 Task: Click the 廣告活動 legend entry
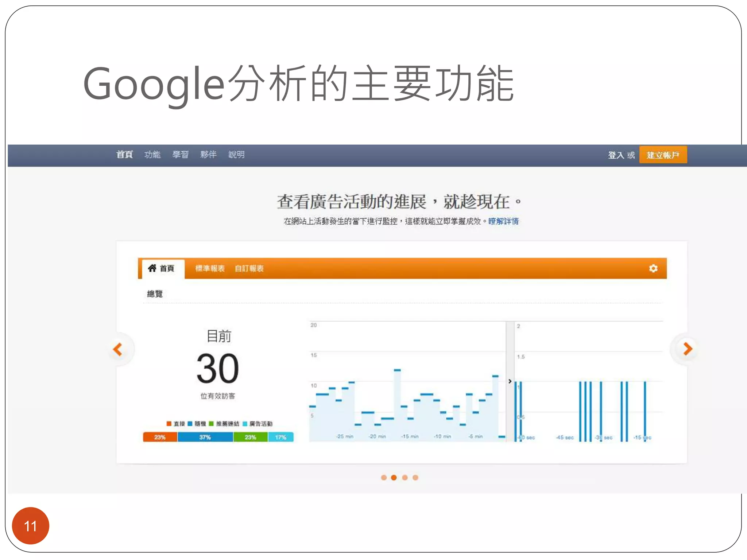tap(258, 424)
